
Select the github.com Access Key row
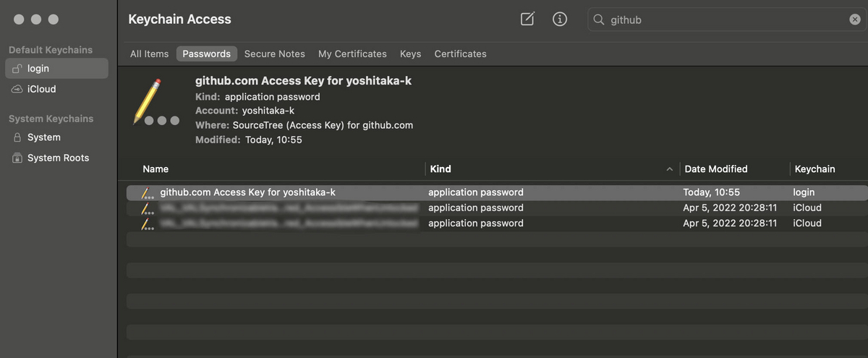point(247,193)
